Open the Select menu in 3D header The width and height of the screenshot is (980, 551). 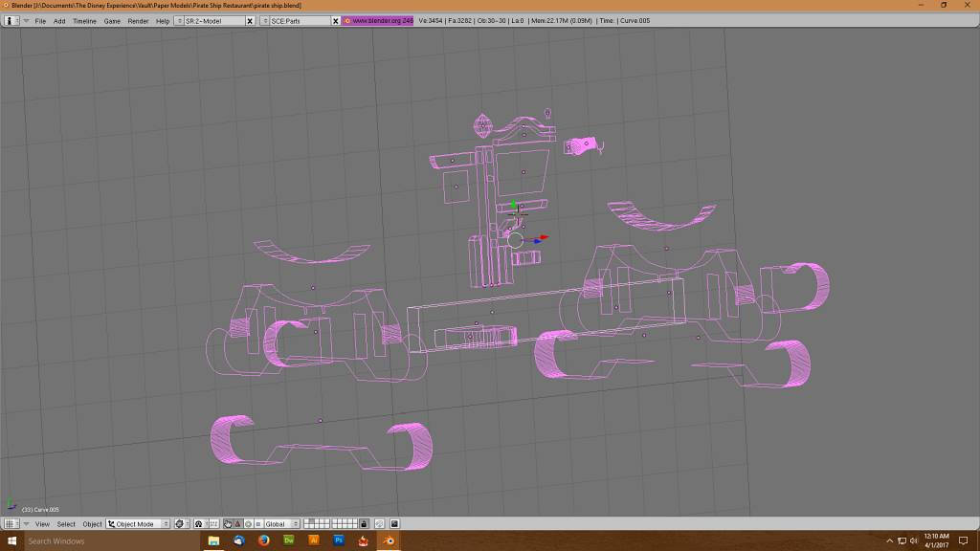click(x=66, y=524)
